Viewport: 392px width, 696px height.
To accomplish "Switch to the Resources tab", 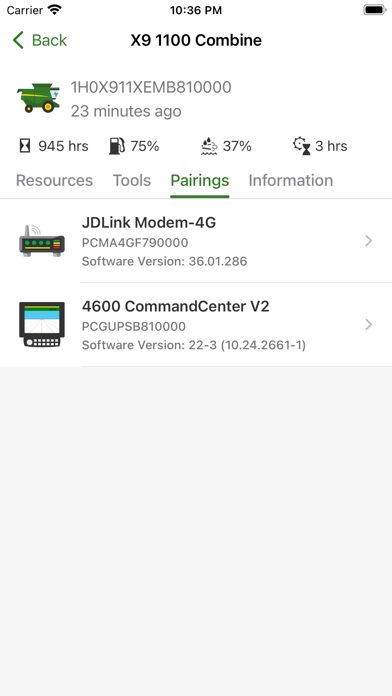I will (x=54, y=180).
